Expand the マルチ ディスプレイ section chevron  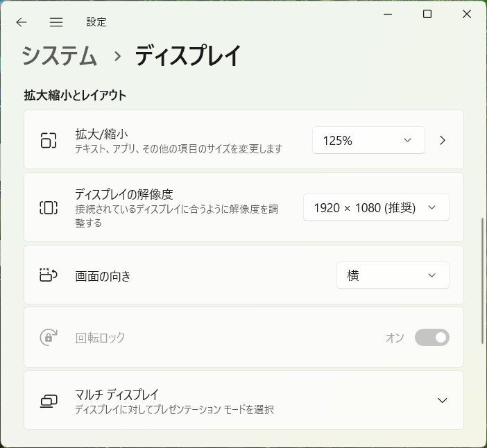tap(443, 400)
